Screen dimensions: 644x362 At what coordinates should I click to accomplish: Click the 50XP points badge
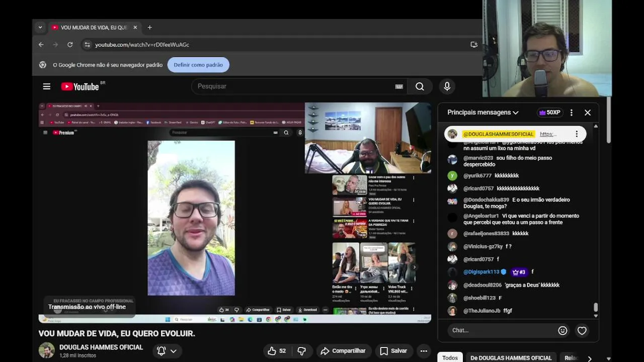pos(549,113)
